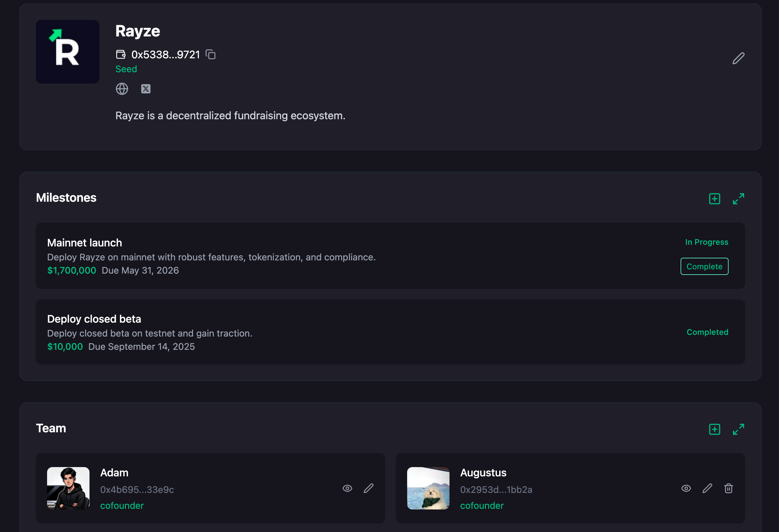Open the Deploy closed beta milestone
This screenshot has width=779, height=532.
(94, 319)
